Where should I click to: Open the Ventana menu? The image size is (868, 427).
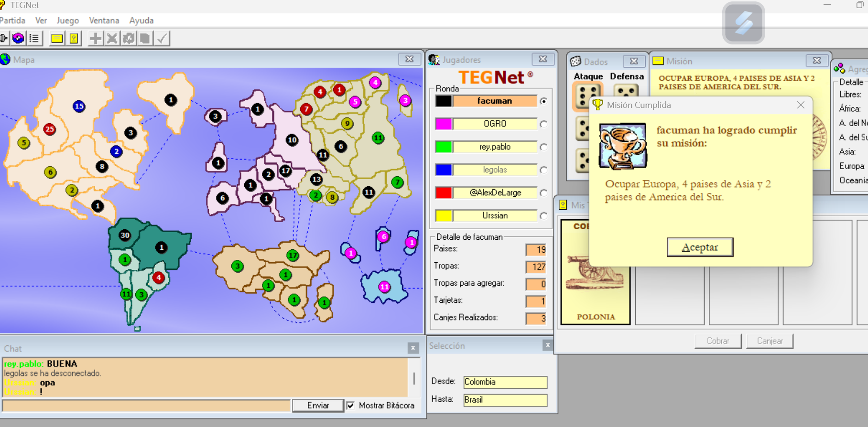pyautogui.click(x=104, y=21)
